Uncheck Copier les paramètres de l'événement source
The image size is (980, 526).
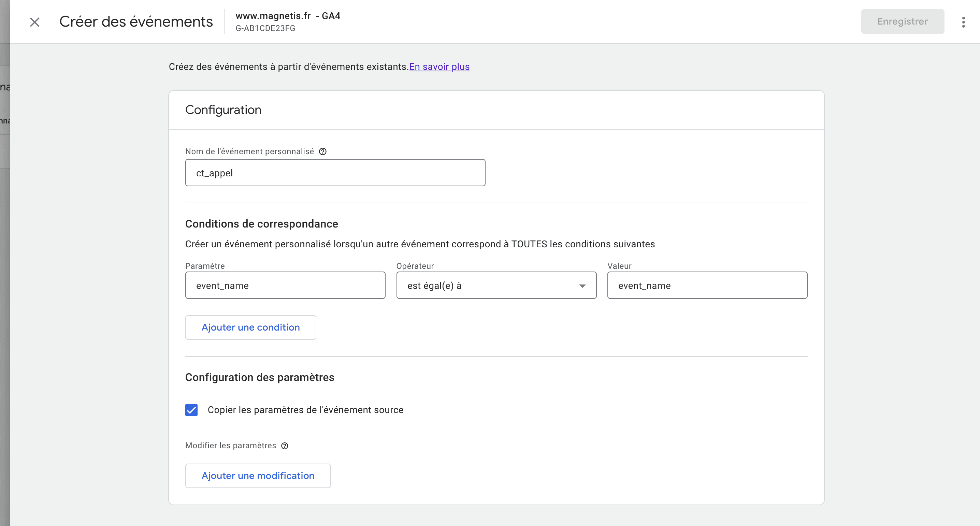191,410
